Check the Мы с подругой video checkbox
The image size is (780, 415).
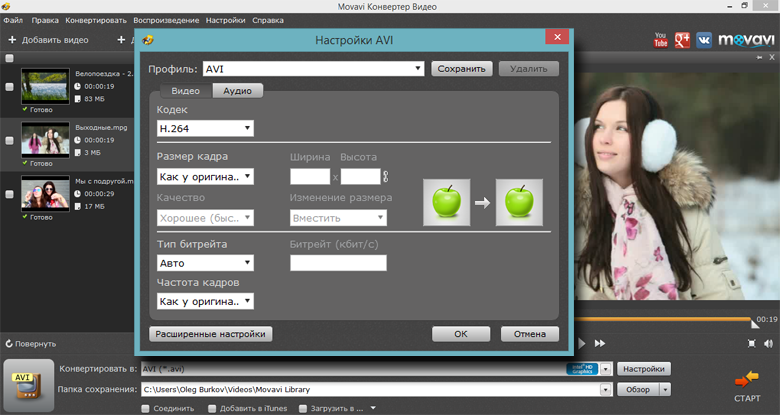coord(9,194)
